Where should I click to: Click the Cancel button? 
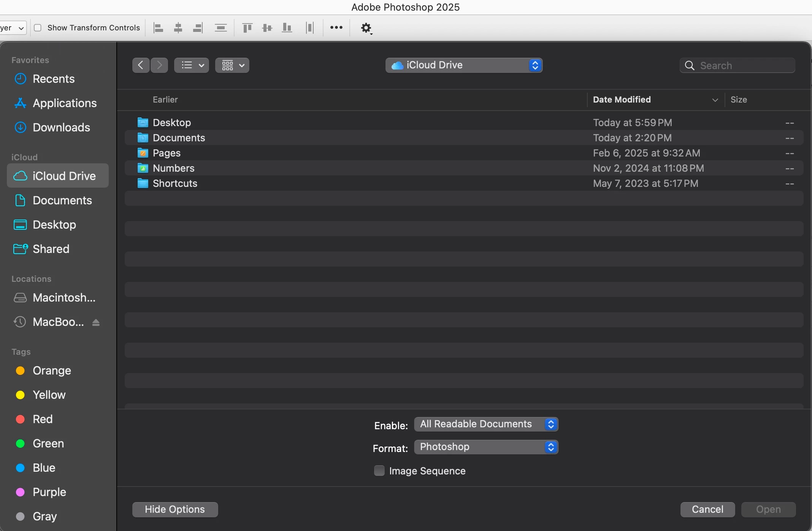click(x=707, y=509)
